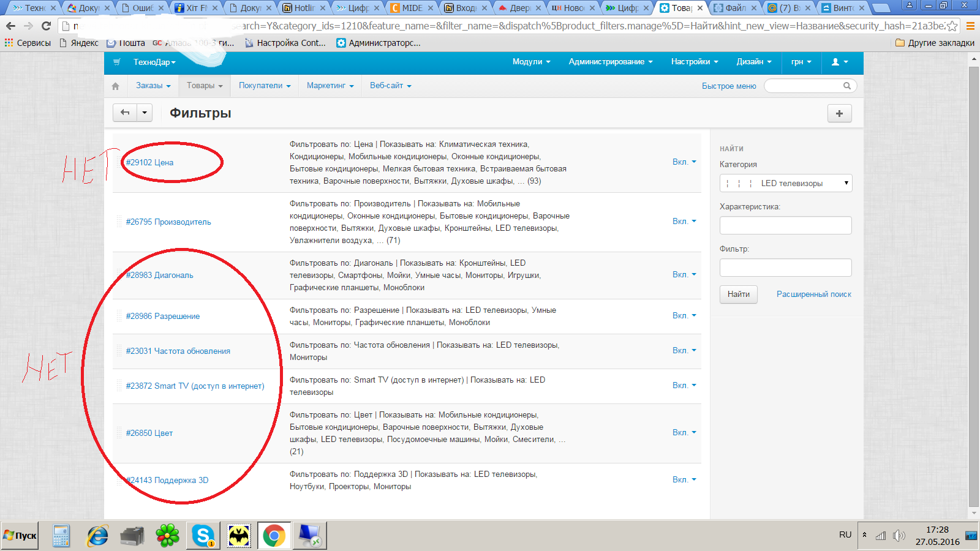The height and width of the screenshot is (551, 980).
Task: Open the Администрирование menu
Action: tap(611, 62)
